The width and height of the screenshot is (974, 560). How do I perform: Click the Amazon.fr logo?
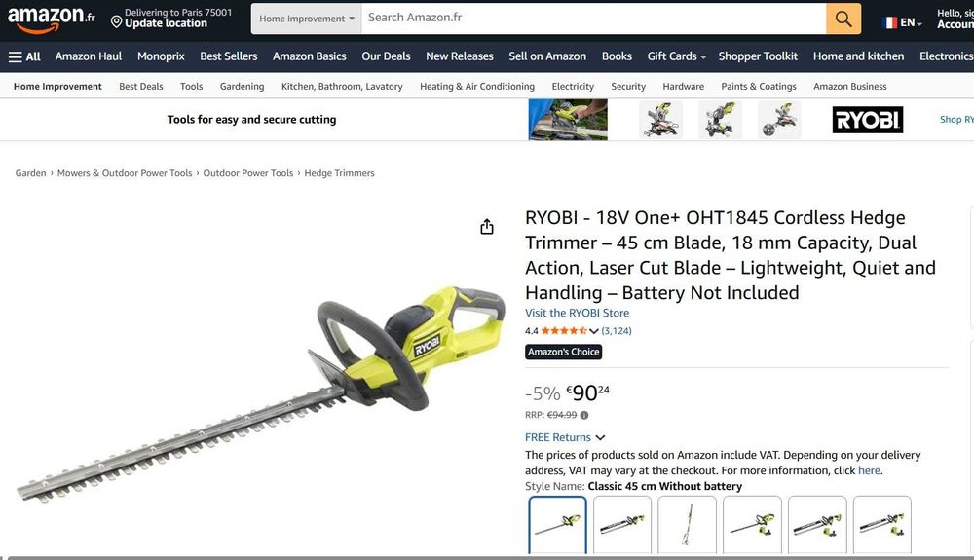pyautogui.click(x=51, y=19)
